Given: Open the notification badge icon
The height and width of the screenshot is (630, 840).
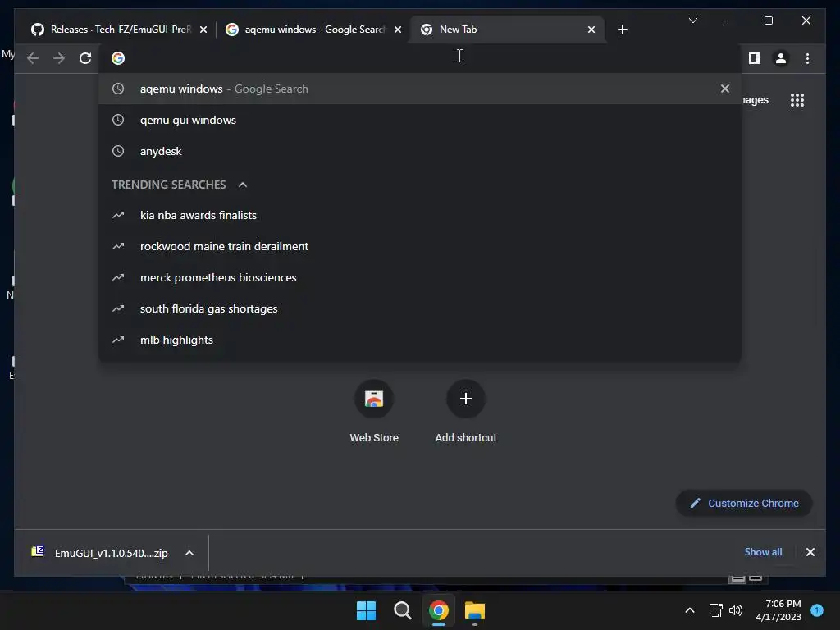Looking at the screenshot, I should [817, 610].
